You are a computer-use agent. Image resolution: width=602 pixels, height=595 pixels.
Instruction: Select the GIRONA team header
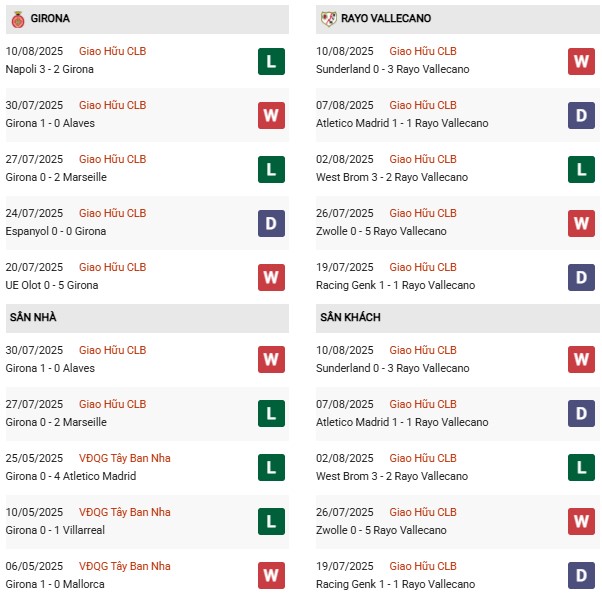pos(51,19)
